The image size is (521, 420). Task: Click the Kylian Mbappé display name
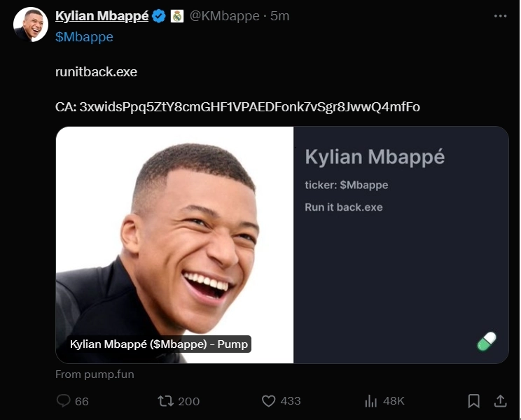click(x=102, y=16)
